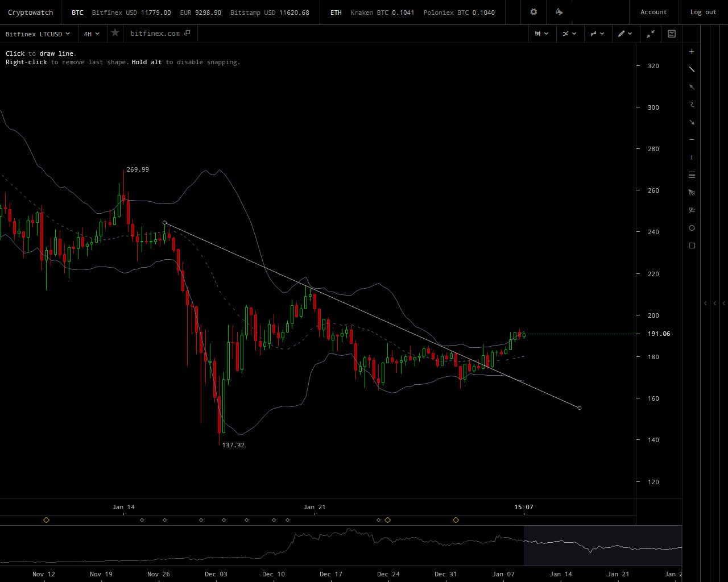
Task: Open the indicators overlay dropdown
Action: 569,34
